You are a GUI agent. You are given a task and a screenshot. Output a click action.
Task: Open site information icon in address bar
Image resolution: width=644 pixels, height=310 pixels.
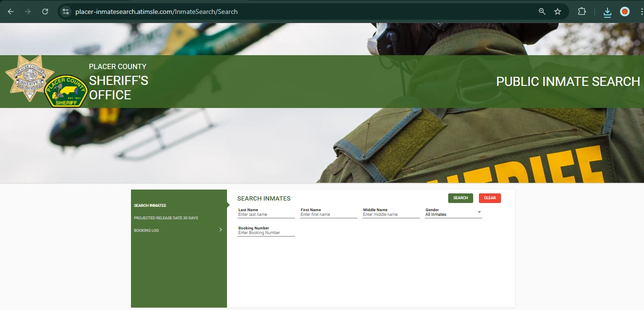click(66, 12)
